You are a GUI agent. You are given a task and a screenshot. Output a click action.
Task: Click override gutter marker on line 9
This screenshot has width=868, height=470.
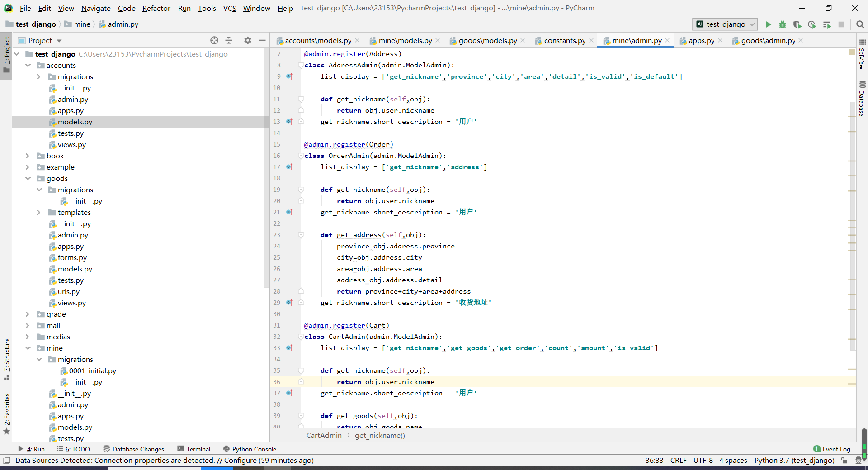(x=289, y=76)
